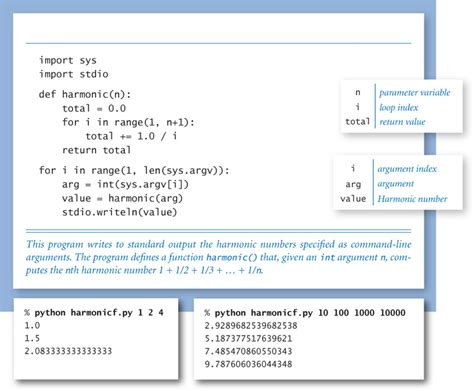The width and height of the screenshot is (474, 391).
Task: Click the 'Harmonic number' annotation
Action: tap(412, 199)
